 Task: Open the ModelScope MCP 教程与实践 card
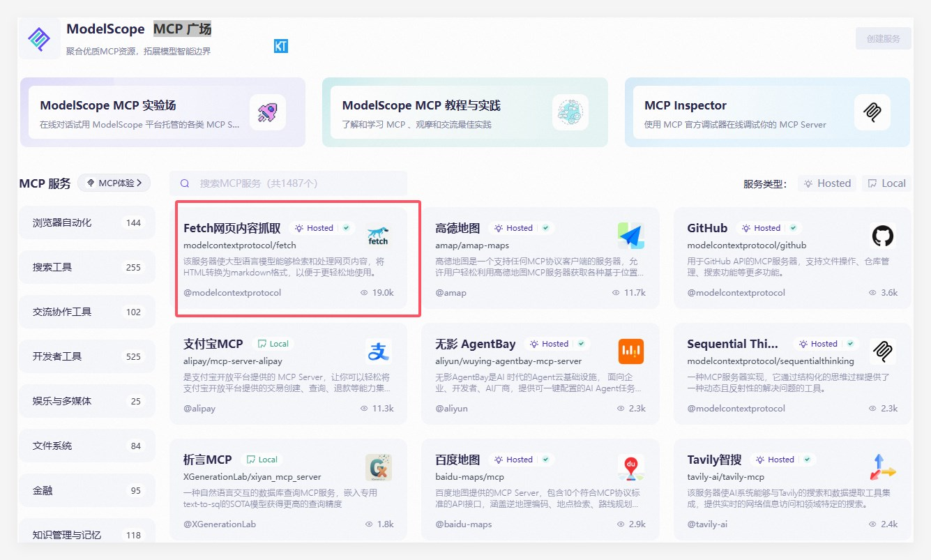coord(464,112)
